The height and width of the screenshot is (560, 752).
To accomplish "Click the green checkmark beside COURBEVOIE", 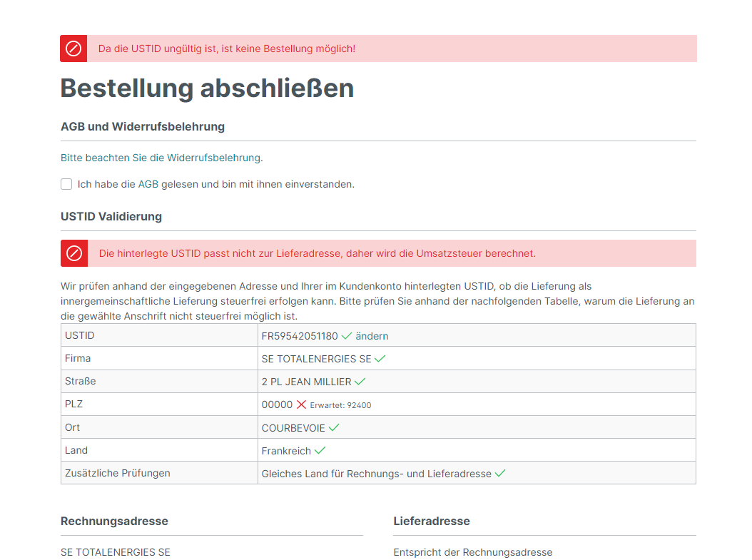I will [x=334, y=428].
